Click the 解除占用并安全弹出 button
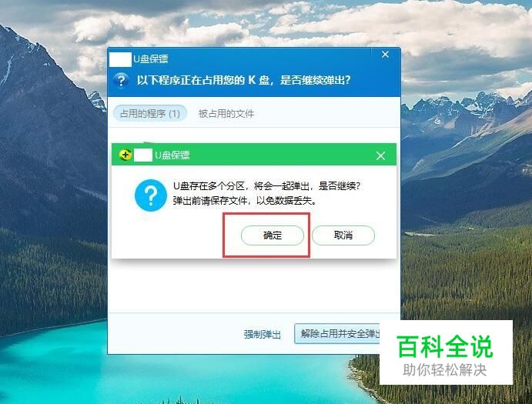This screenshot has width=532, height=404. tap(337, 334)
